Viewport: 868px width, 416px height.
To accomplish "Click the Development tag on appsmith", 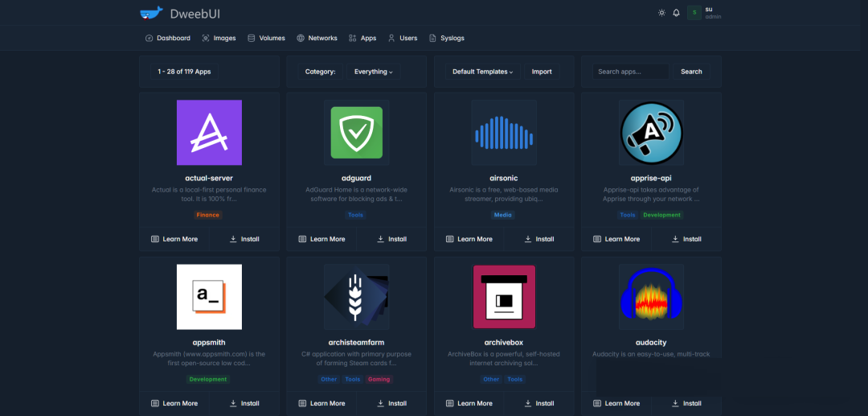I will coord(208,380).
